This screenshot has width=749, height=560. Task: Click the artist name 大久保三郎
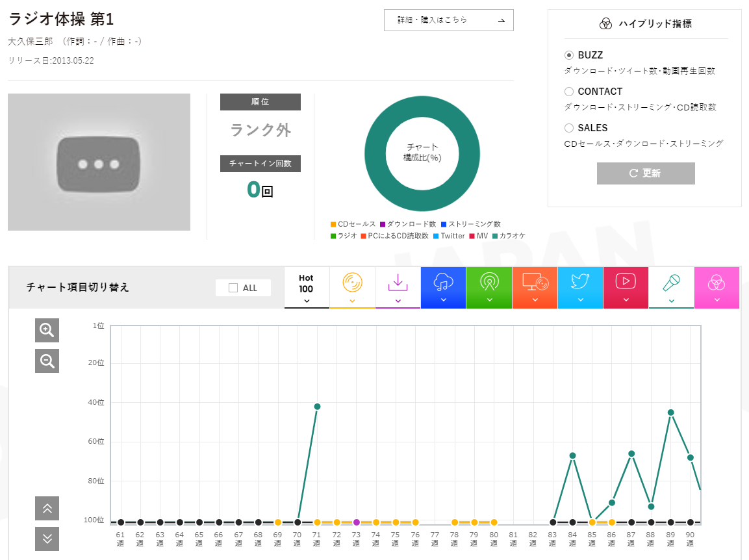point(30,42)
